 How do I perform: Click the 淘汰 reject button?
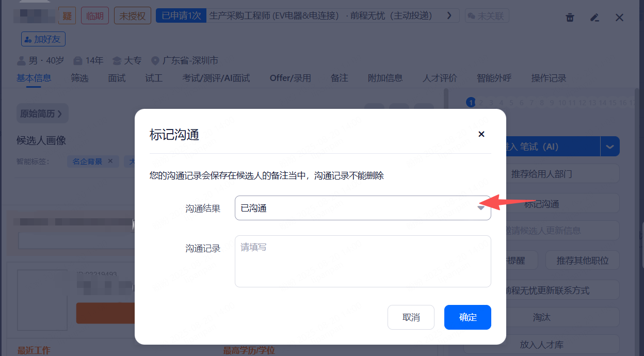pos(541,317)
